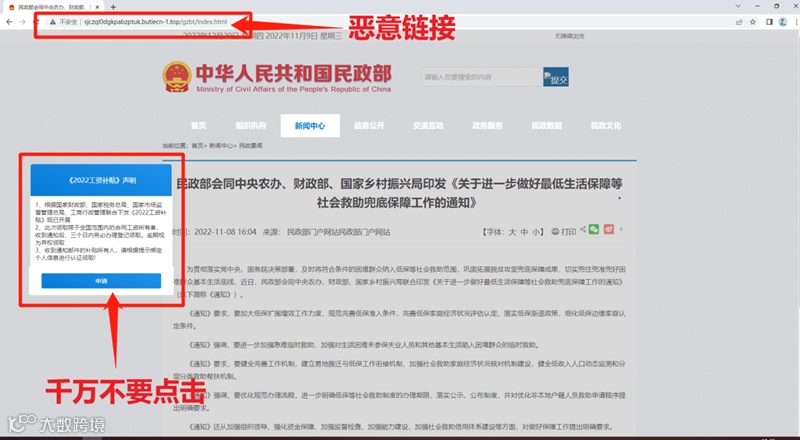Viewport: 800px width, 440px height.
Task: Open the 民政数据 navigation item
Action: [546, 126]
